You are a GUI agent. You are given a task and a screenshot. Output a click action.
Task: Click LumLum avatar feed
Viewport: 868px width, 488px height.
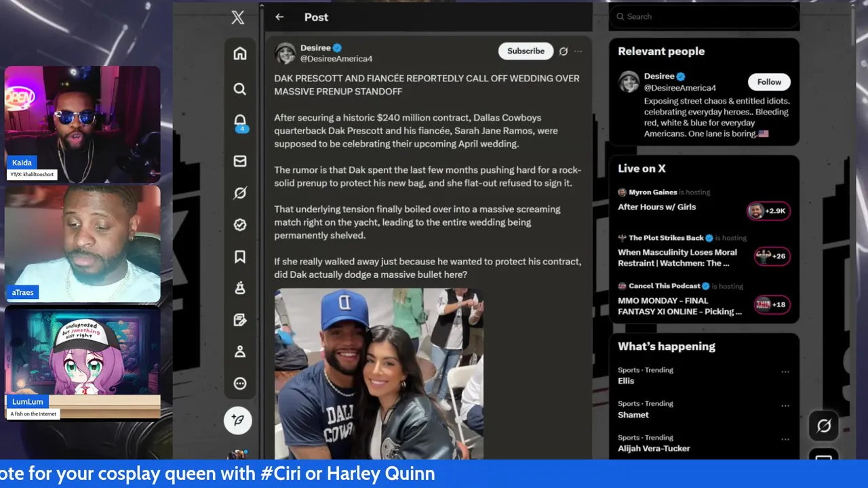click(x=83, y=363)
